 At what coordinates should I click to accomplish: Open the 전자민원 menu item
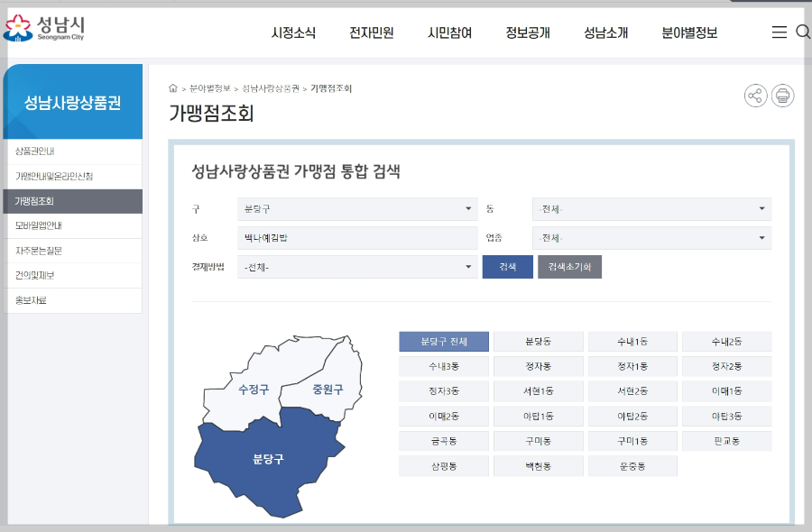369,31
